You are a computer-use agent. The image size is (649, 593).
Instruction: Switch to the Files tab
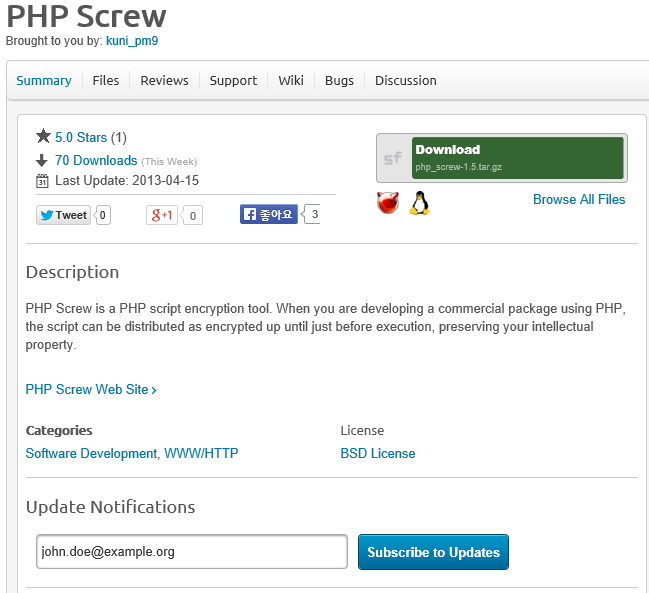(106, 80)
